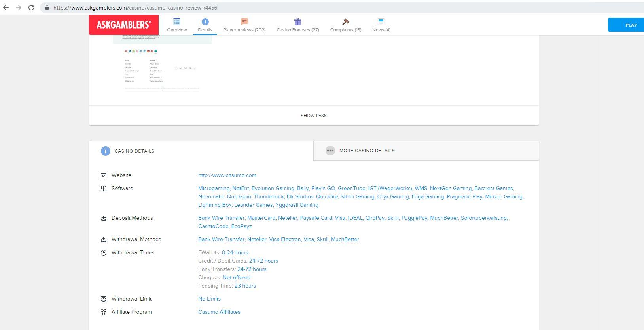Open News (4) tab
644x330 pixels.
click(381, 30)
